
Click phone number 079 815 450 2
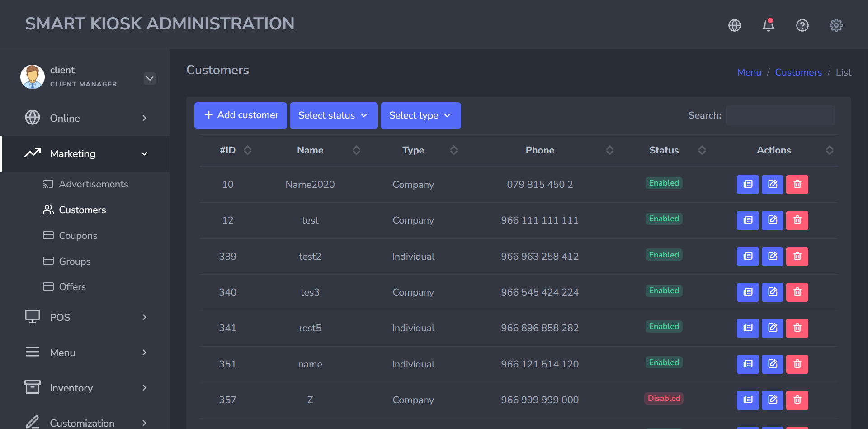coord(540,185)
